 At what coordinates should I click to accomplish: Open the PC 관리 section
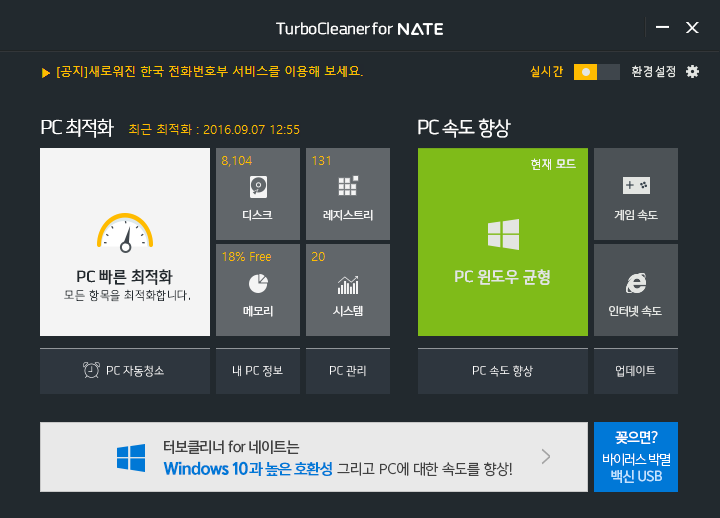(348, 371)
